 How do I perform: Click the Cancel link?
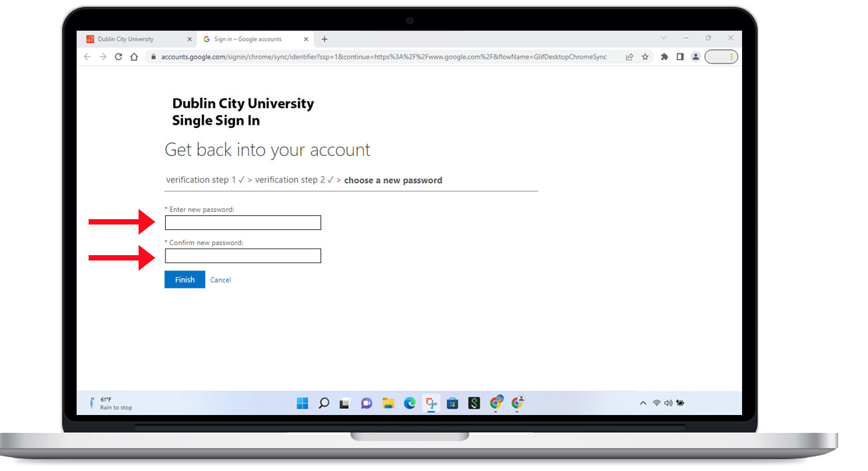click(220, 280)
